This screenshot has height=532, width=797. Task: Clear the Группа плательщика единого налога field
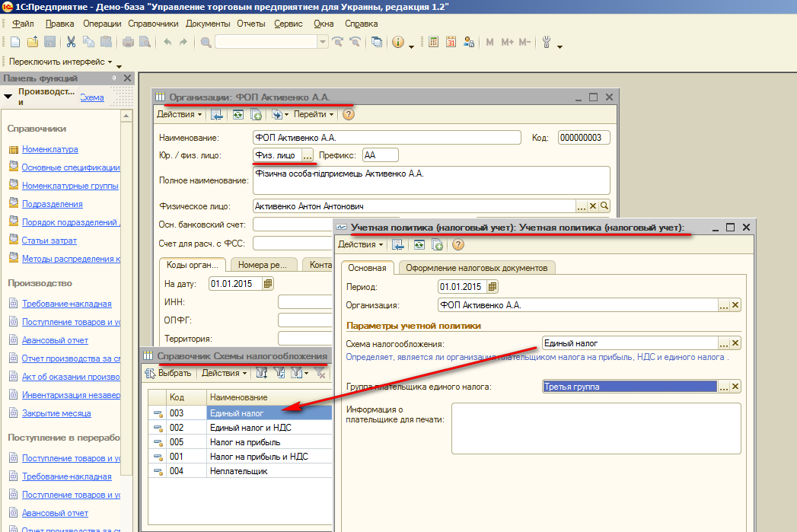point(735,386)
